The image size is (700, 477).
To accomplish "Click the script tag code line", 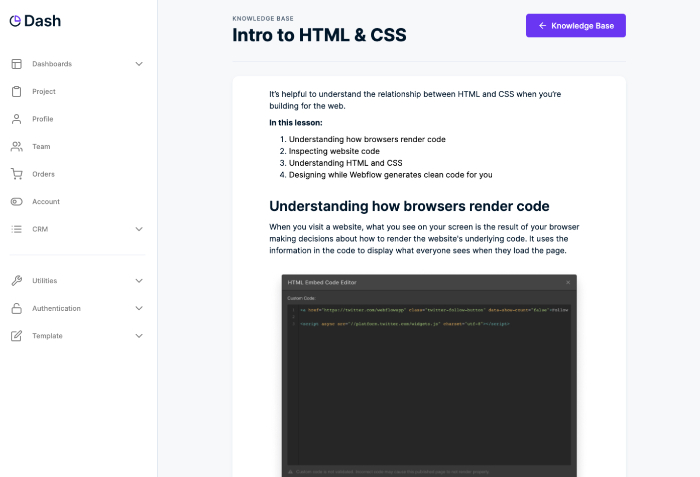I will pos(404,324).
